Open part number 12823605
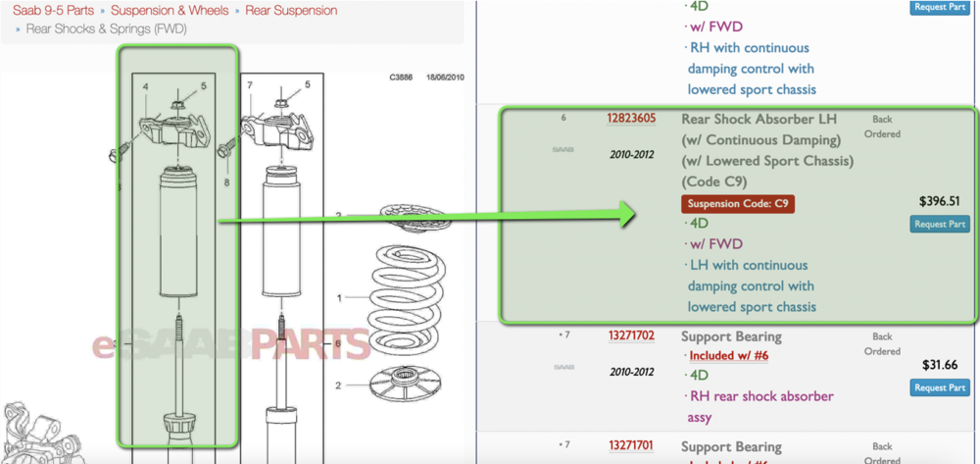 pos(631,119)
